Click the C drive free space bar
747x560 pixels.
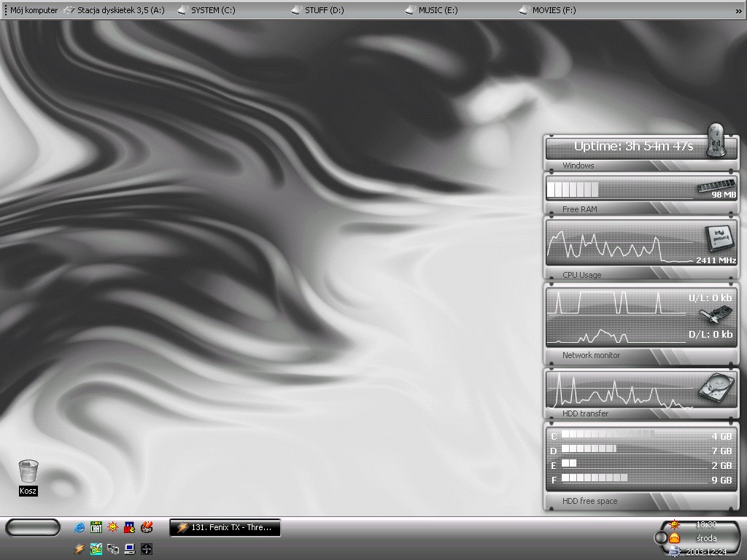tap(608, 435)
